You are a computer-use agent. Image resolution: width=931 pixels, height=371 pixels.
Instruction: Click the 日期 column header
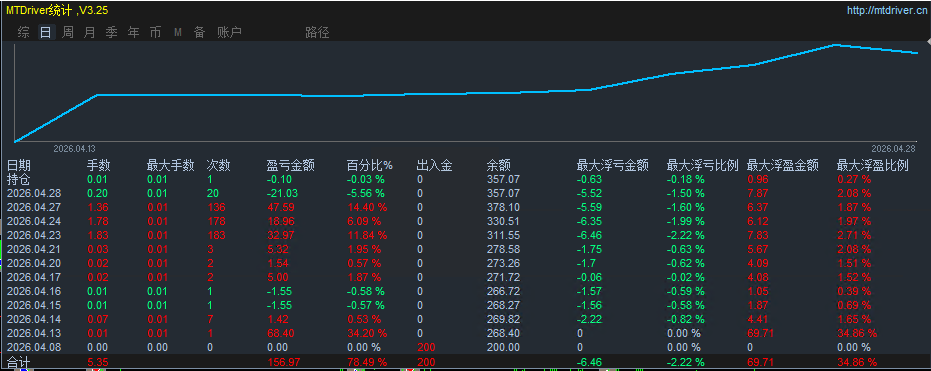click(18, 166)
